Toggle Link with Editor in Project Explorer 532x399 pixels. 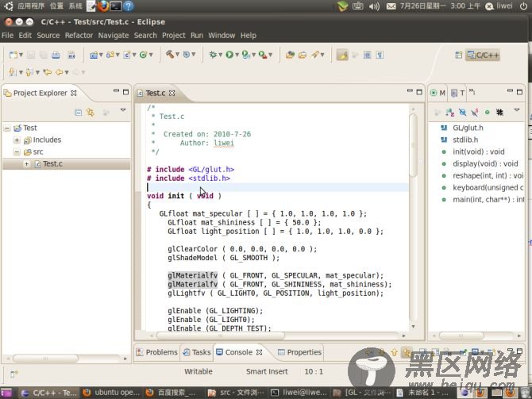(91, 112)
